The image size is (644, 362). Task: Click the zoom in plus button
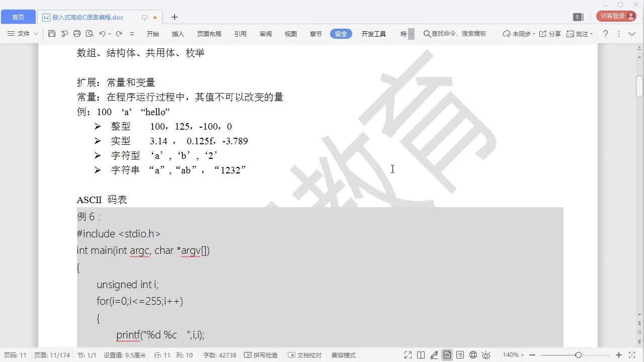coord(619,355)
